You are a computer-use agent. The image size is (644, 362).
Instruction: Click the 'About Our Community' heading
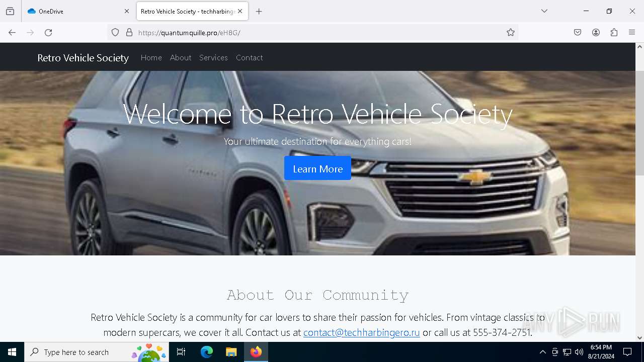tap(317, 295)
